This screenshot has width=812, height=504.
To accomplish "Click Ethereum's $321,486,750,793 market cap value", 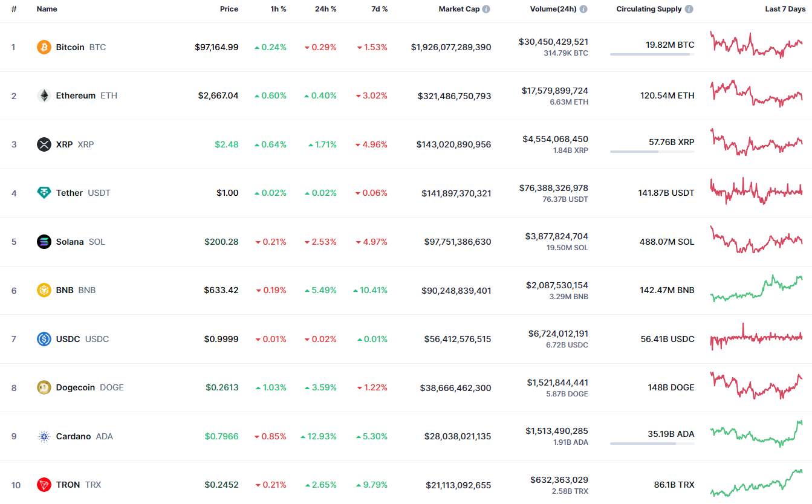I will point(454,96).
